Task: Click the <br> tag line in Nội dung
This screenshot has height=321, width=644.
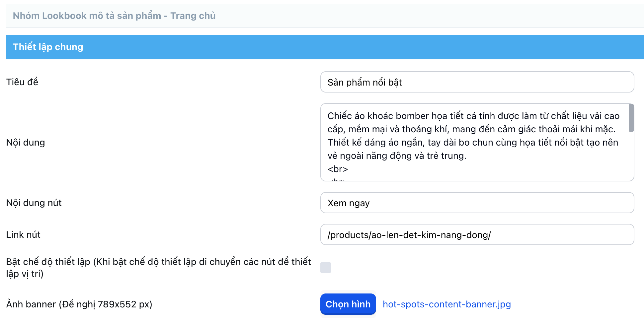Action: click(x=338, y=169)
